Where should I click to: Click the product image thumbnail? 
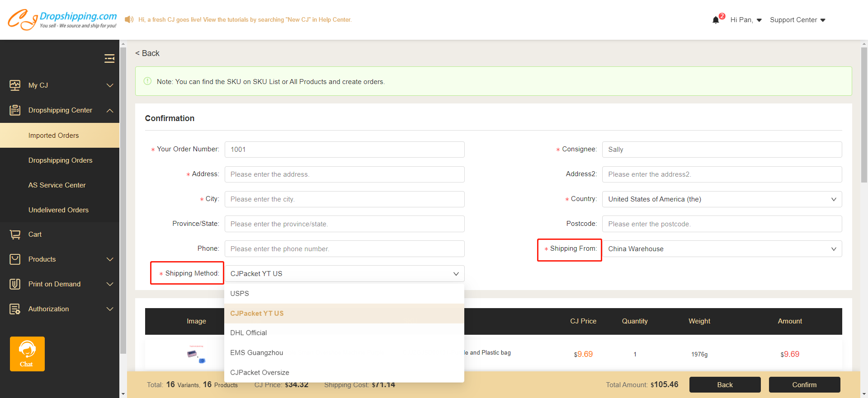(x=196, y=354)
